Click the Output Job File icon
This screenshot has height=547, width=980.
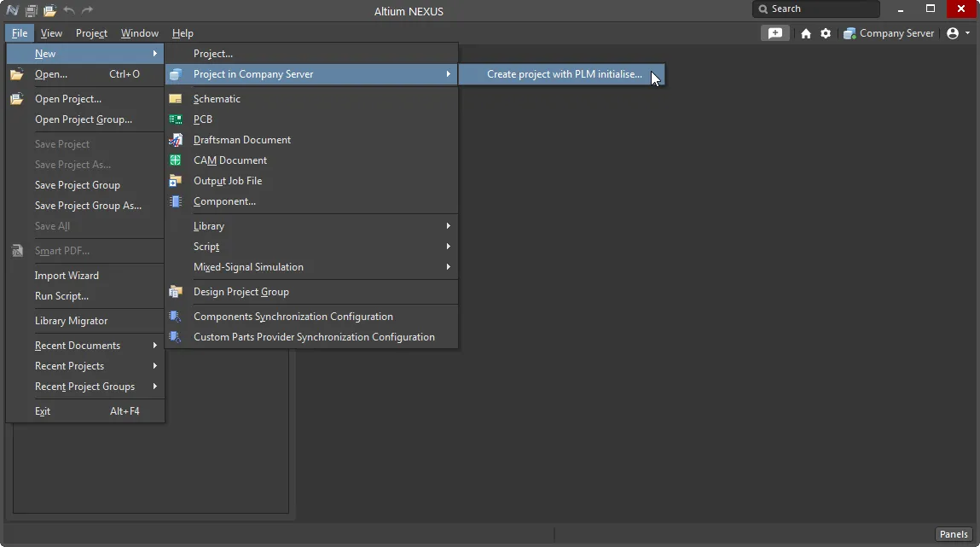176,181
